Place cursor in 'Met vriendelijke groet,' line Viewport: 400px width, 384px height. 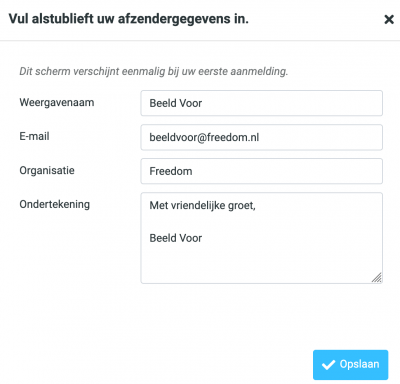pos(202,205)
